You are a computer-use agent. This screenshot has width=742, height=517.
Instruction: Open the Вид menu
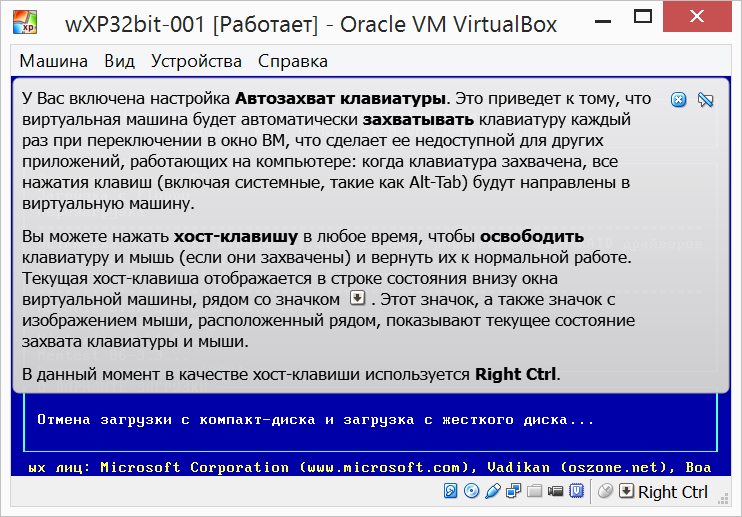pyautogui.click(x=119, y=61)
